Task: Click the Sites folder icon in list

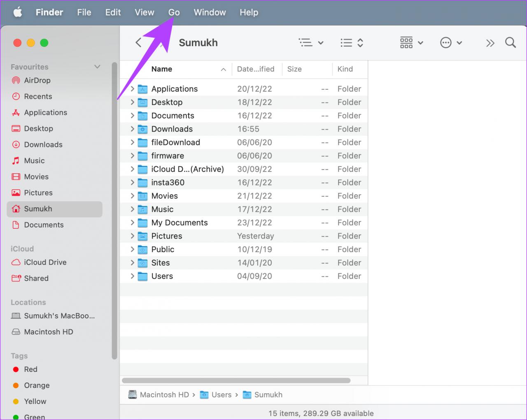Action: pos(142,263)
